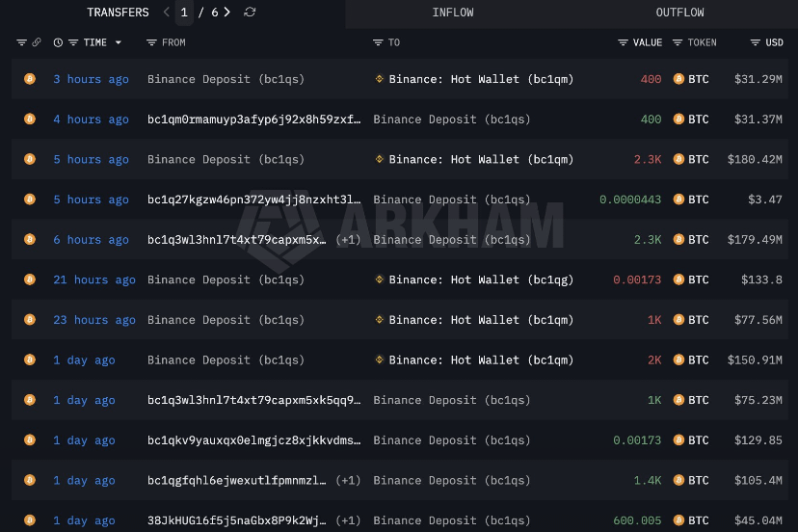Open USD column filter

756,42
